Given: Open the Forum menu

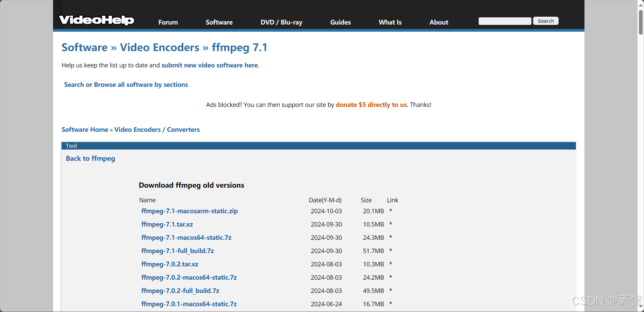Looking at the screenshot, I should 168,22.
